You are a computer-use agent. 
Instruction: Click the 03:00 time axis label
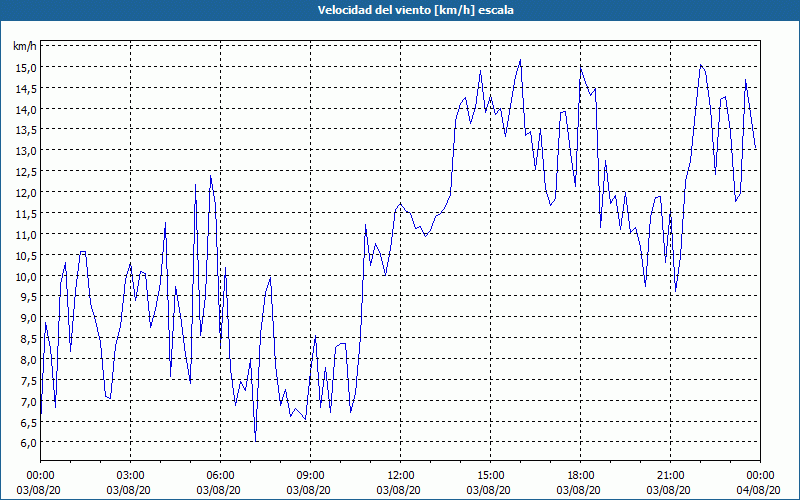click(x=131, y=476)
